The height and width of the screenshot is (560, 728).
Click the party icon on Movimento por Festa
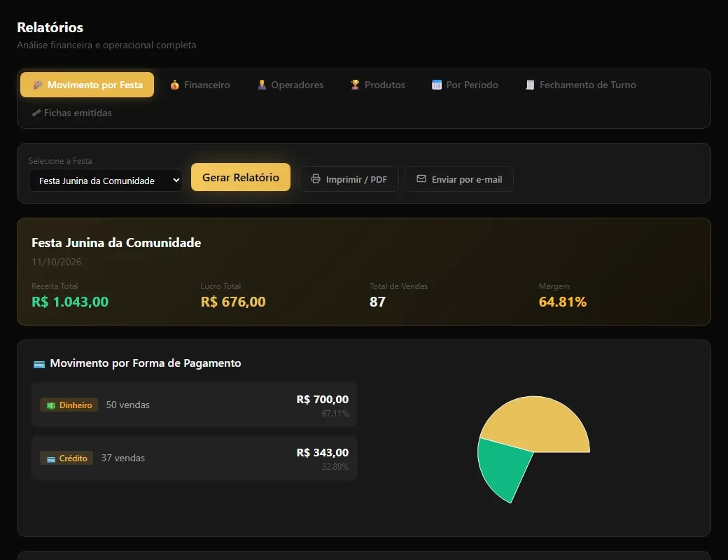click(38, 85)
